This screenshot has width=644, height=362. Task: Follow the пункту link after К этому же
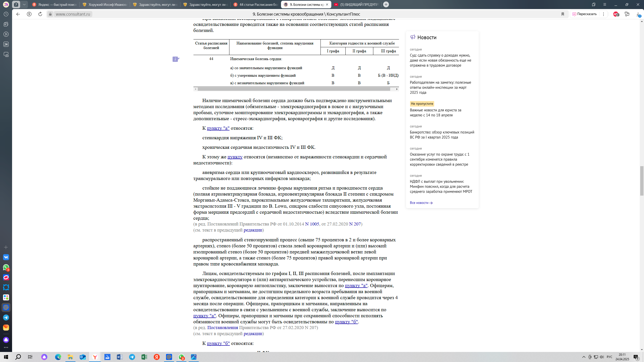tap(235, 157)
